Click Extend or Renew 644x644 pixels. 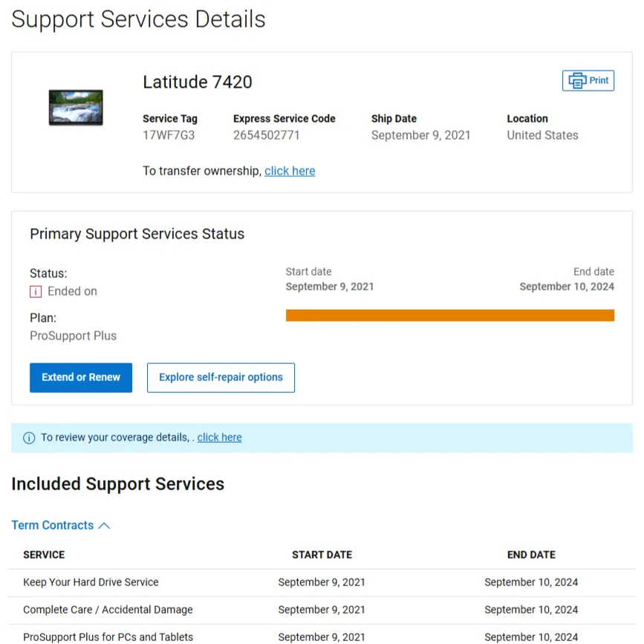pyautogui.click(x=80, y=377)
